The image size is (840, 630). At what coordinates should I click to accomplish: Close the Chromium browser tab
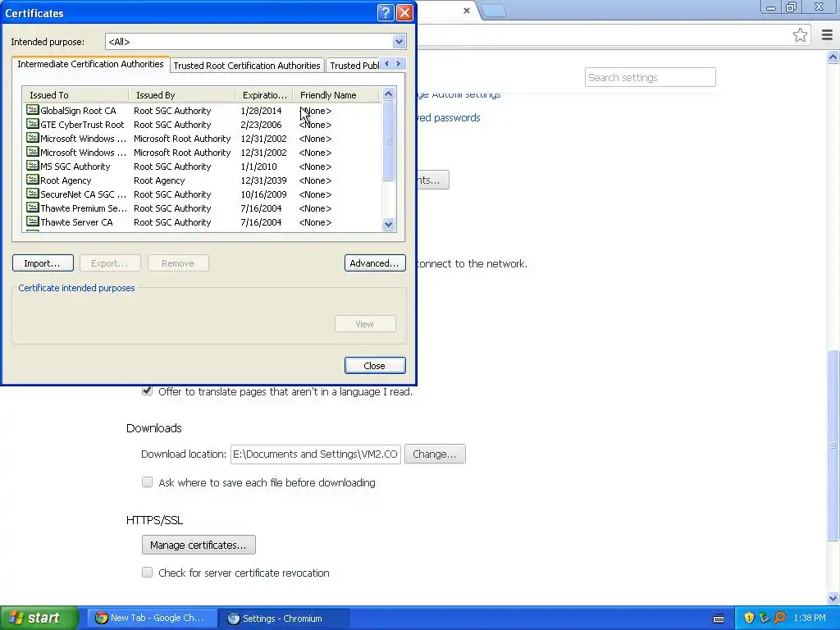[x=467, y=11]
